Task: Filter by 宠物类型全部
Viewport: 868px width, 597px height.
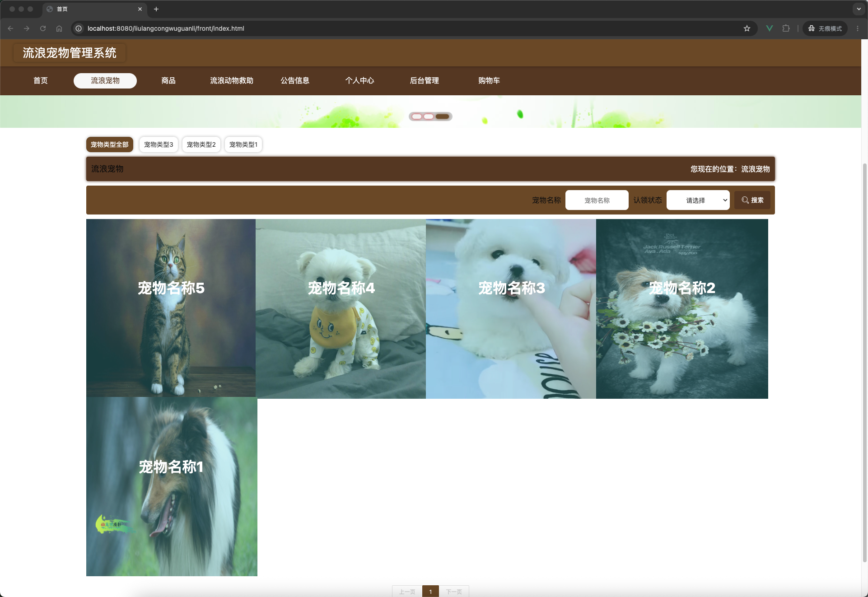Action: click(x=110, y=145)
